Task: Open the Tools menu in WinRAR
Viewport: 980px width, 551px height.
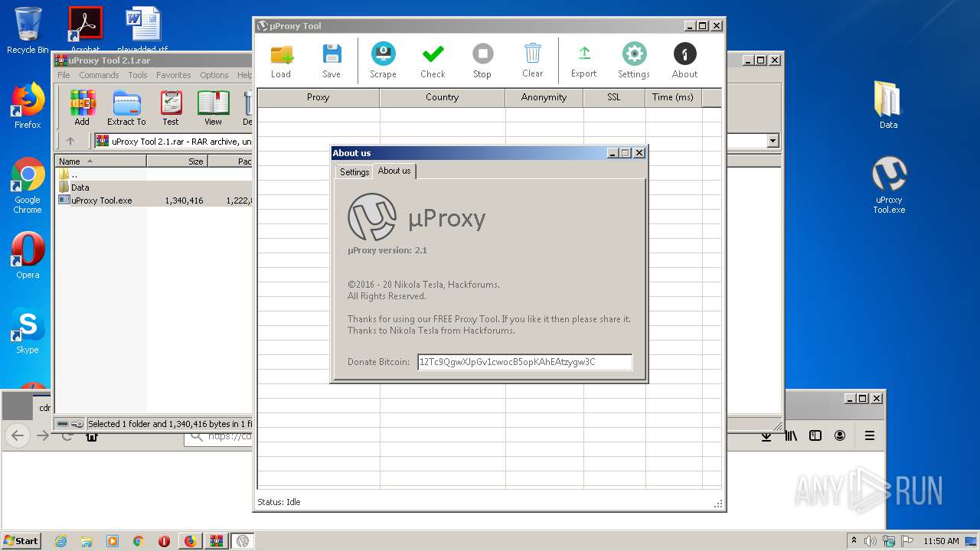Action: [x=138, y=75]
